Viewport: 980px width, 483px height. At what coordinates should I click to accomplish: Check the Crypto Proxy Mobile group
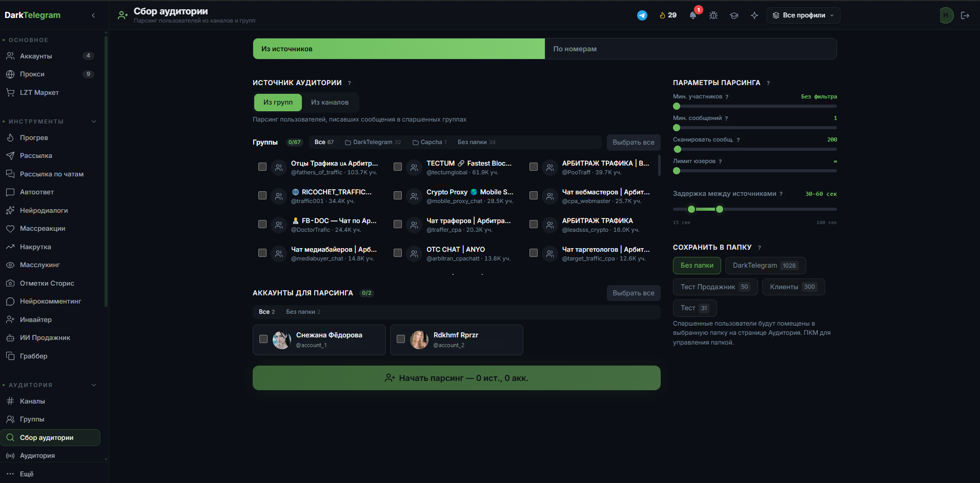click(x=398, y=195)
